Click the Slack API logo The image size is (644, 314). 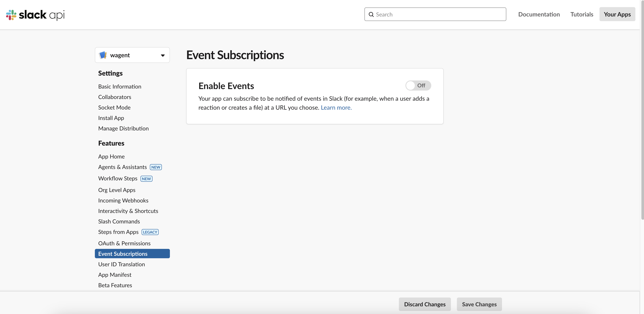coord(35,15)
